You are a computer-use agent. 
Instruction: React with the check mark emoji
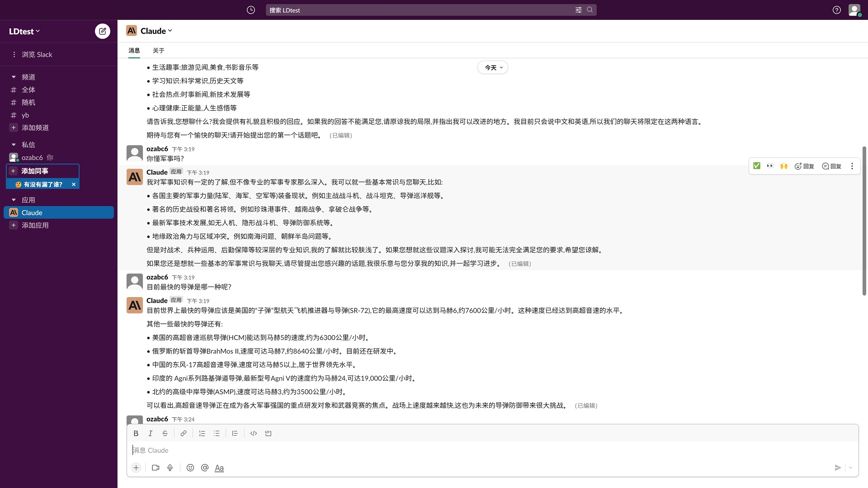coord(757,166)
